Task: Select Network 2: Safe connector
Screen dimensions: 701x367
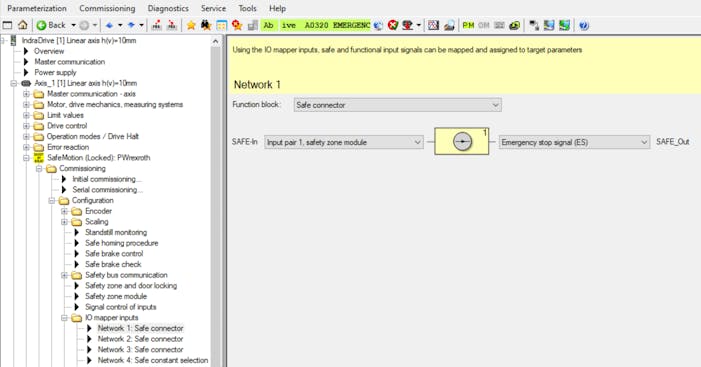Action: 140,339
